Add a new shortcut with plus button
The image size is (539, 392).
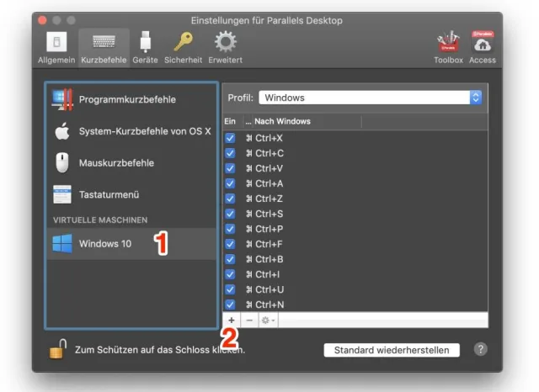click(x=232, y=320)
